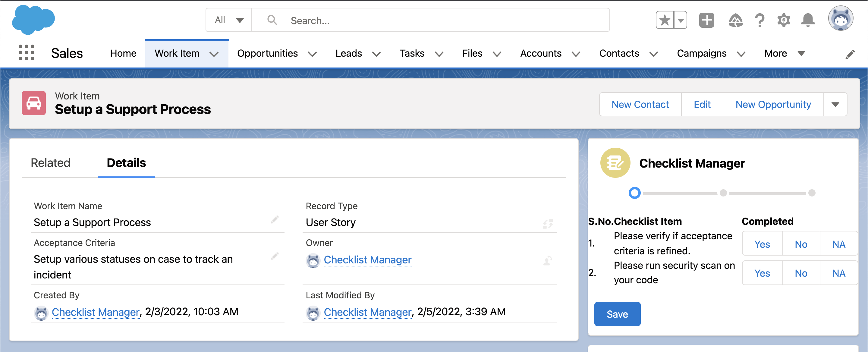
Task: Click the favorites star icon
Action: coord(664,20)
